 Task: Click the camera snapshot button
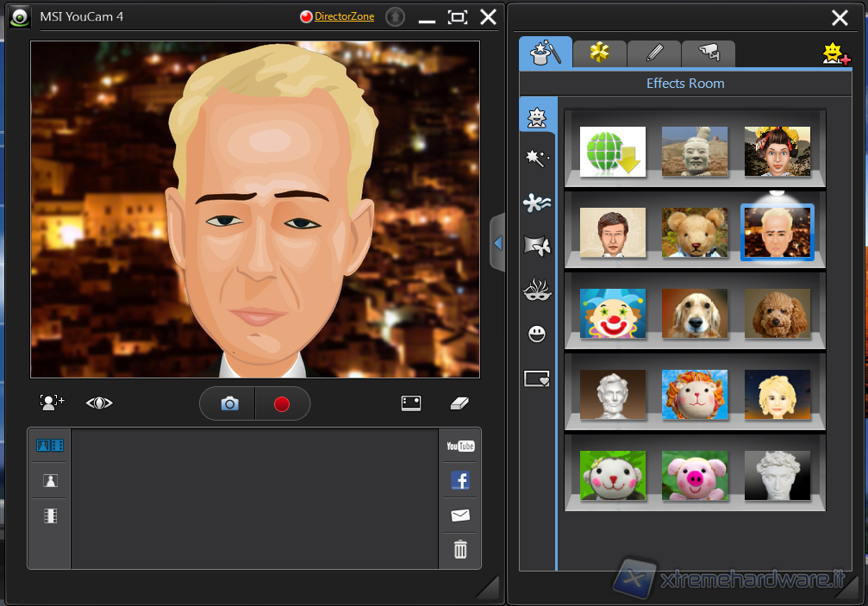coord(229,403)
